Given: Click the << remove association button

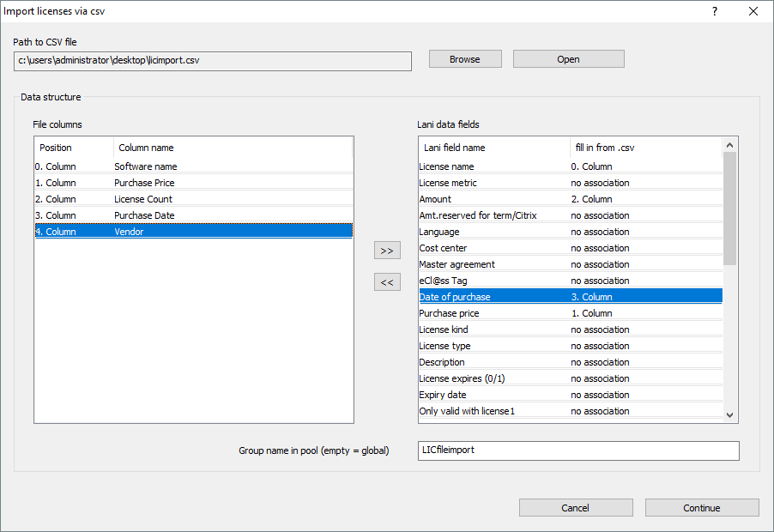Looking at the screenshot, I should point(387,282).
